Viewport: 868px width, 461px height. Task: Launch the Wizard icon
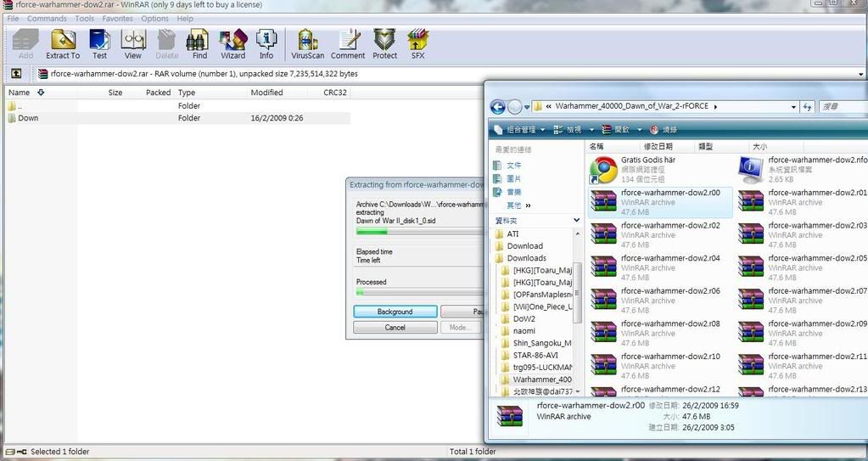pos(232,43)
